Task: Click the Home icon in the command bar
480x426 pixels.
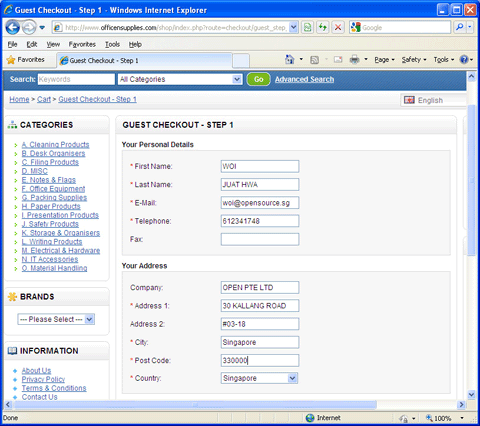Action: tap(289, 60)
